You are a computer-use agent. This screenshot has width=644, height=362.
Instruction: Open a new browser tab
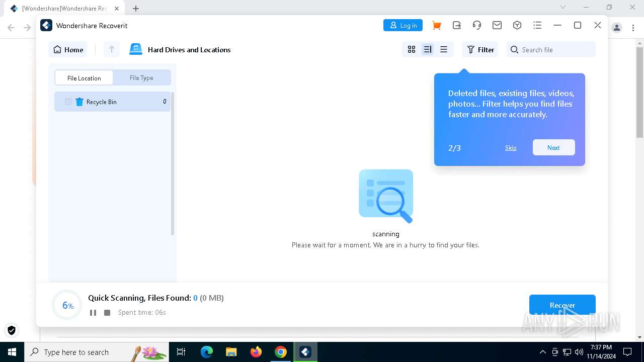pyautogui.click(x=136, y=8)
